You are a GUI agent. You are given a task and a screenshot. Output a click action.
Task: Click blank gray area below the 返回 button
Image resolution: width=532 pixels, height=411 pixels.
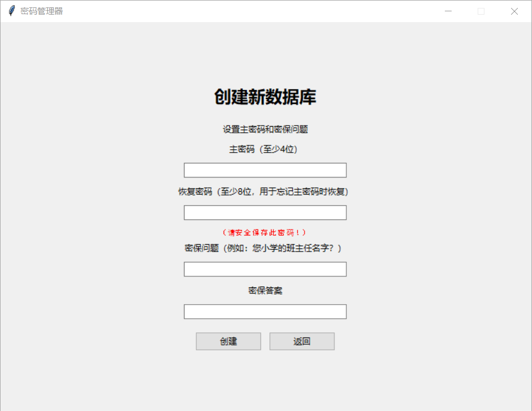(x=302, y=379)
